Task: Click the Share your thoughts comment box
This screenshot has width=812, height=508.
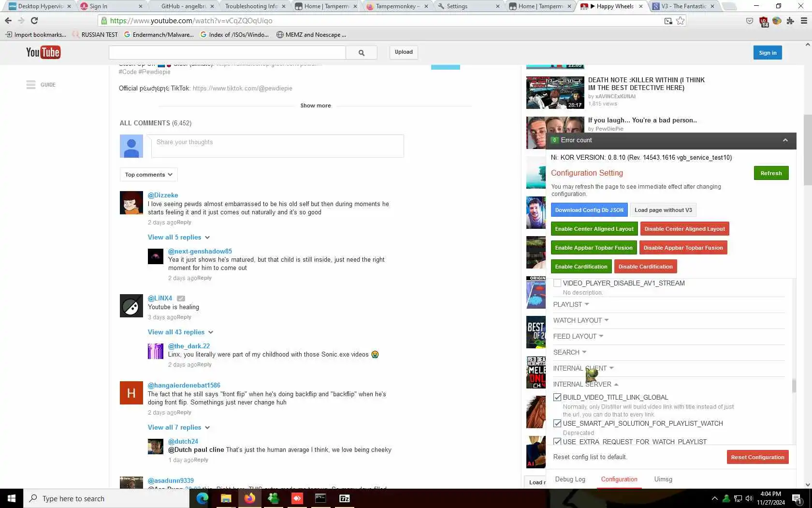Action: click(x=277, y=146)
